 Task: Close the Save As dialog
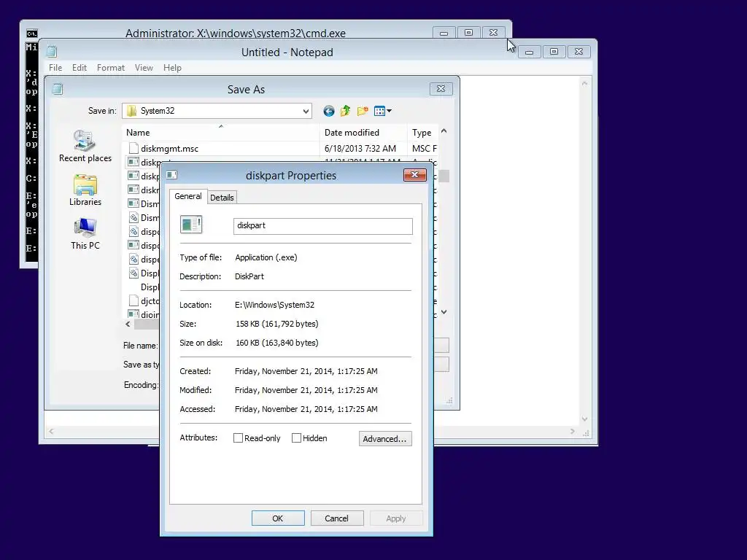[x=441, y=88]
